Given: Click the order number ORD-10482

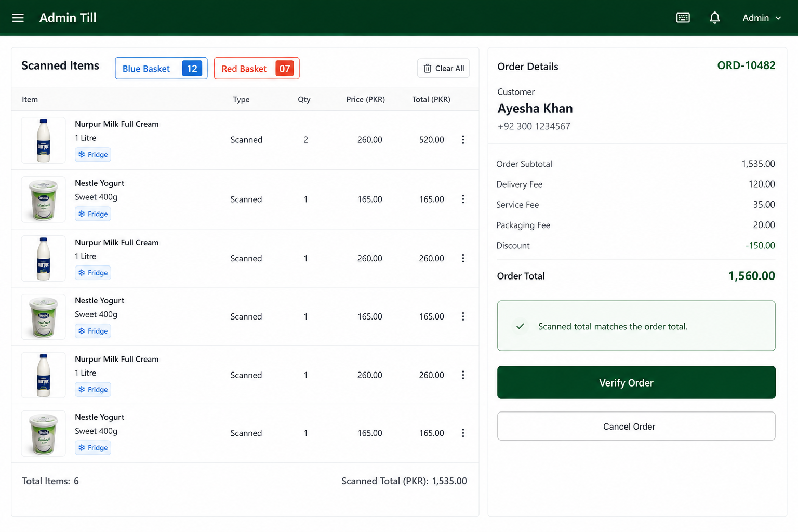Looking at the screenshot, I should click(x=746, y=65).
